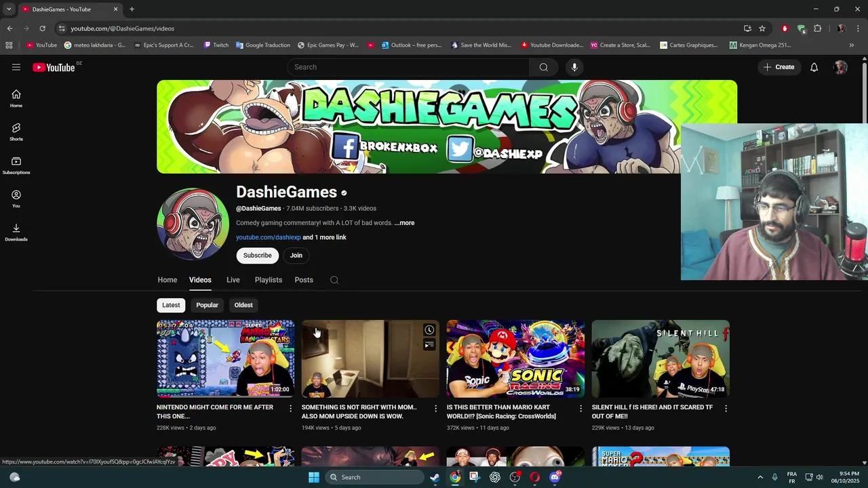Screen dimensions: 868x488
Task: Add the Mom video to Watch later
Action: [x=429, y=330]
